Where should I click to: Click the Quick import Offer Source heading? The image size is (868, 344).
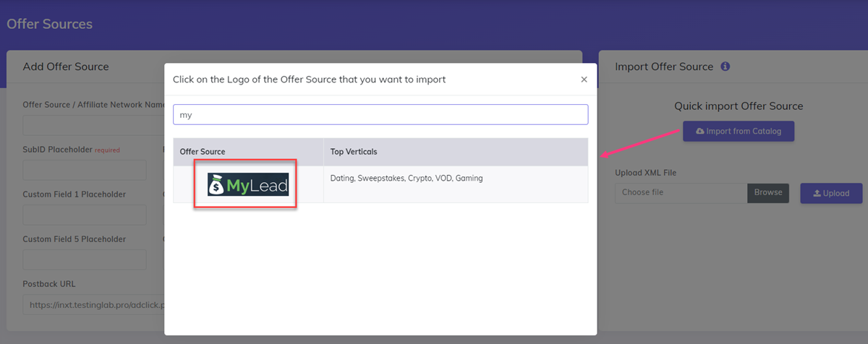coord(739,106)
